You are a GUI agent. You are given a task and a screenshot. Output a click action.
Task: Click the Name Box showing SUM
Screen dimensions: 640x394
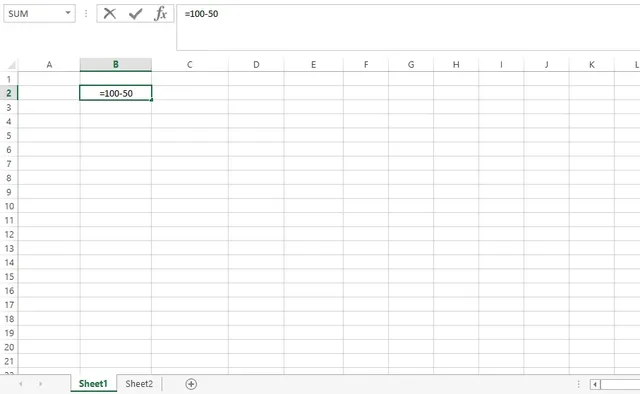pos(39,13)
